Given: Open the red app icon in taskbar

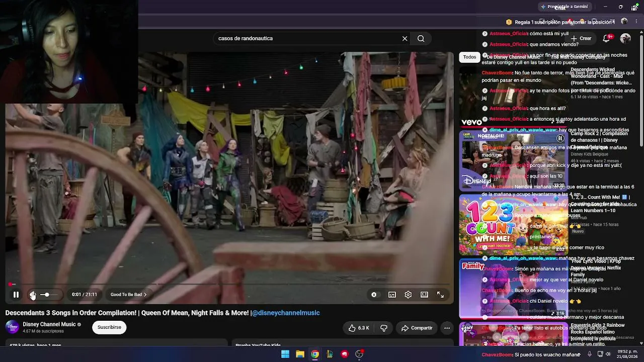Looking at the screenshot, I should [x=344, y=354].
